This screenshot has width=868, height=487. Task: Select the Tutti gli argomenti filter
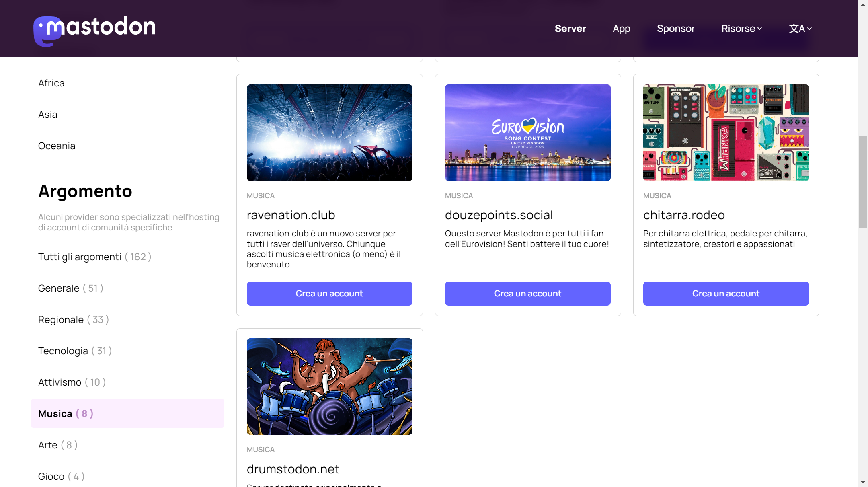click(x=94, y=257)
